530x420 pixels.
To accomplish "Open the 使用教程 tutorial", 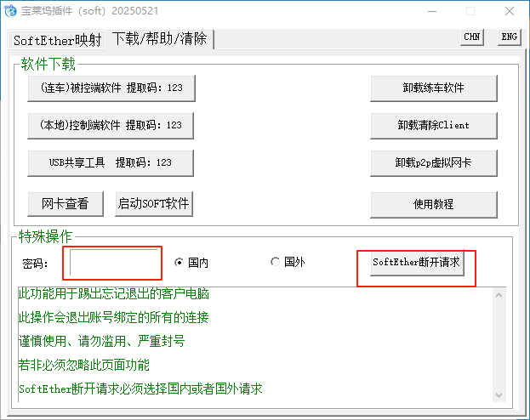I will (434, 204).
